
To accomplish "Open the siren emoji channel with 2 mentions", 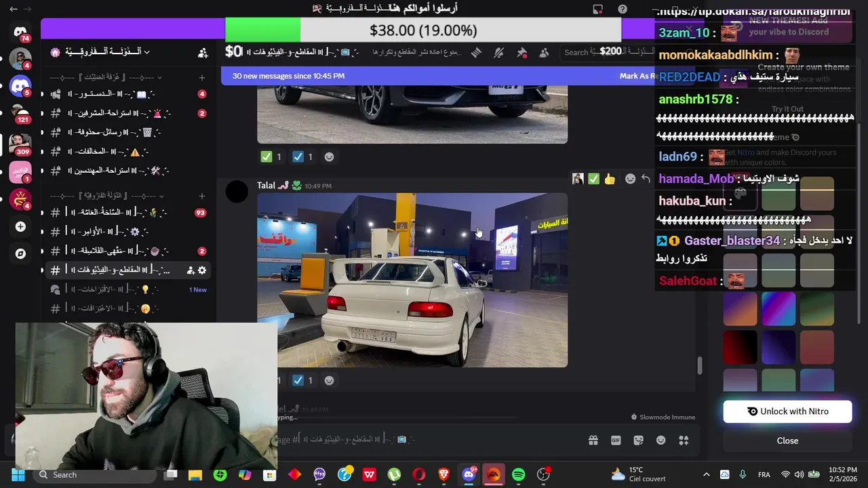I will [128, 113].
